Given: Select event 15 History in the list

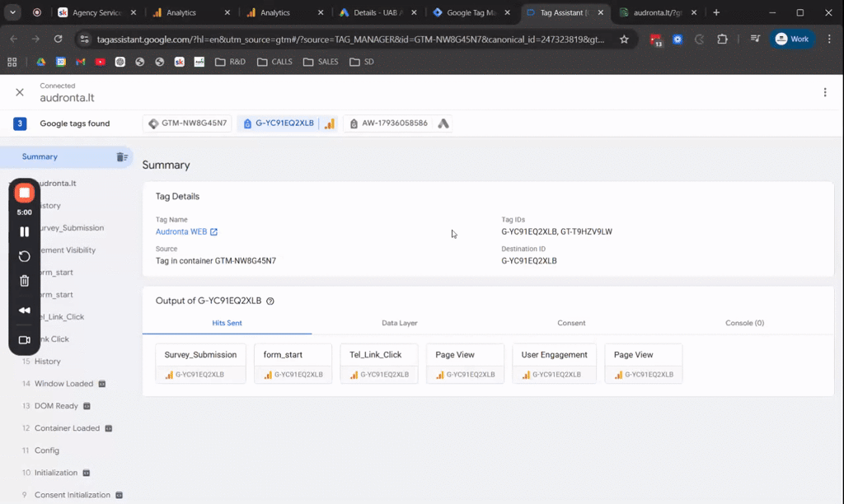Looking at the screenshot, I should pos(47,362).
